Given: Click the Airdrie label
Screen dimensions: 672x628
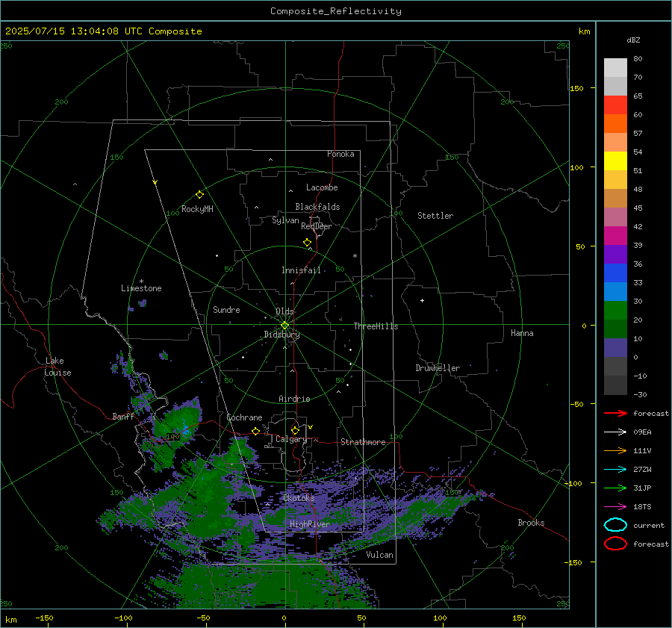Looking at the screenshot, I should point(294,399).
